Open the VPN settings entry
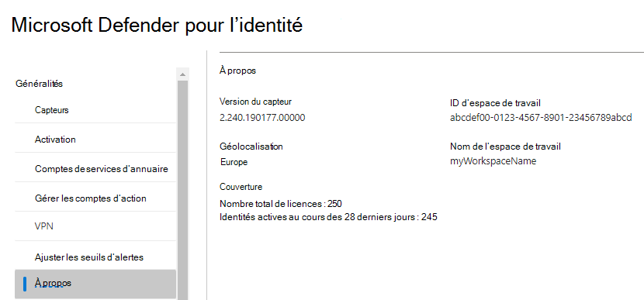The image size is (644, 300). (95, 227)
